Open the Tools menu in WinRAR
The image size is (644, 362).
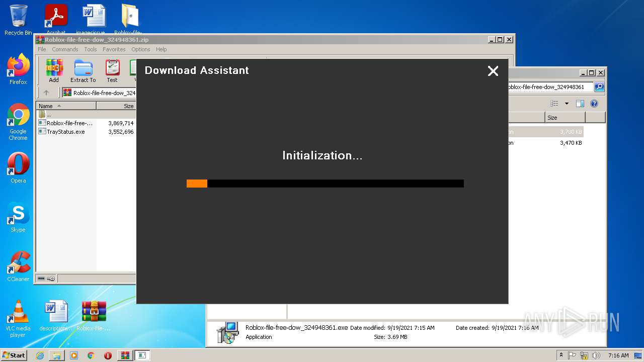pyautogui.click(x=91, y=49)
